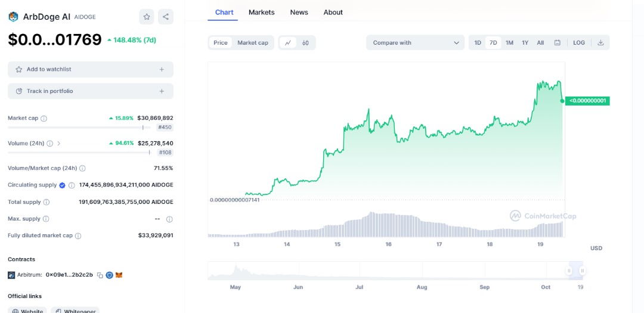Click Add to watchlist button
The width and height of the screenshot is (644, 313).
click(91, 69)
